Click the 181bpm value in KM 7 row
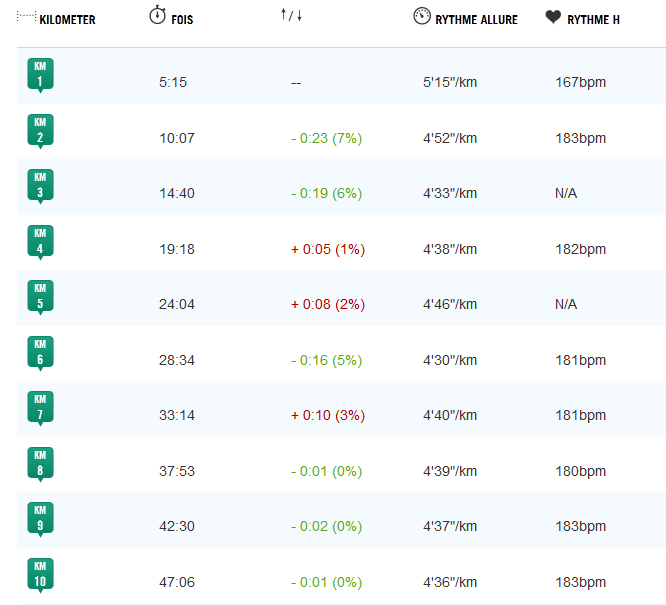Screen dimensions: 666x605 pyautogui.click(x=580, y=416)
